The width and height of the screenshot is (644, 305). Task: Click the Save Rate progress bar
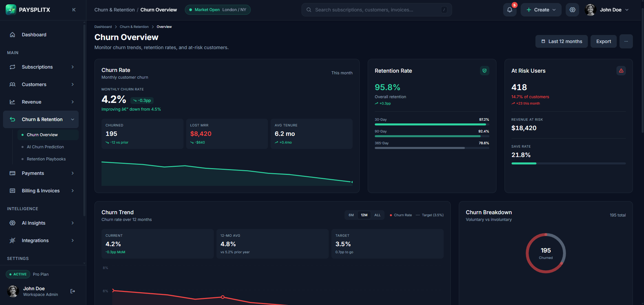568,163
